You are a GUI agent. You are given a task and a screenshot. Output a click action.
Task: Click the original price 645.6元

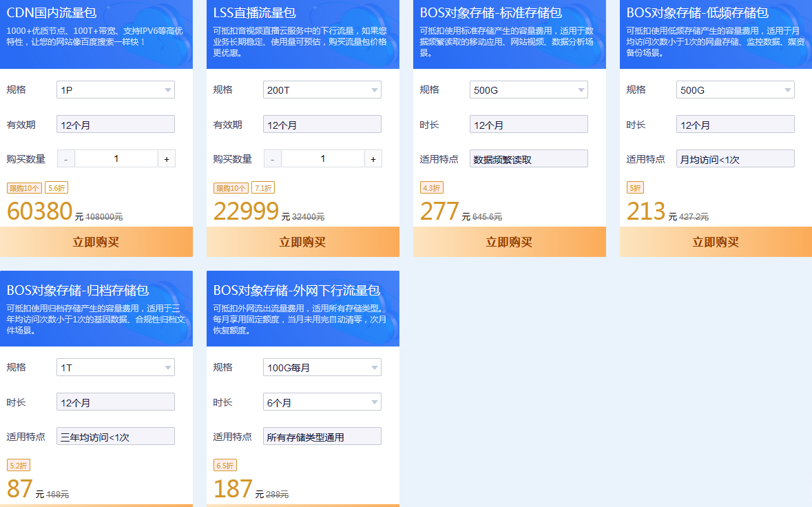pyautogui.click(x=488, y=217)
